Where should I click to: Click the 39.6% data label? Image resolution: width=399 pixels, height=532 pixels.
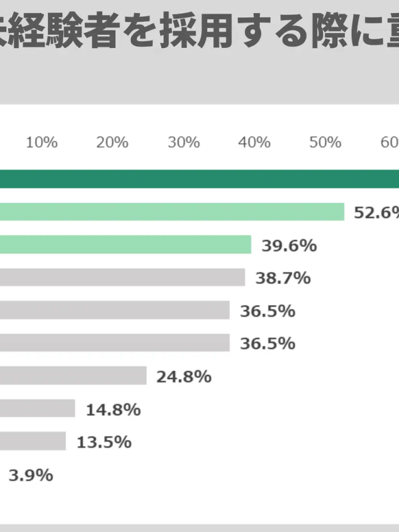coord(289,245)
